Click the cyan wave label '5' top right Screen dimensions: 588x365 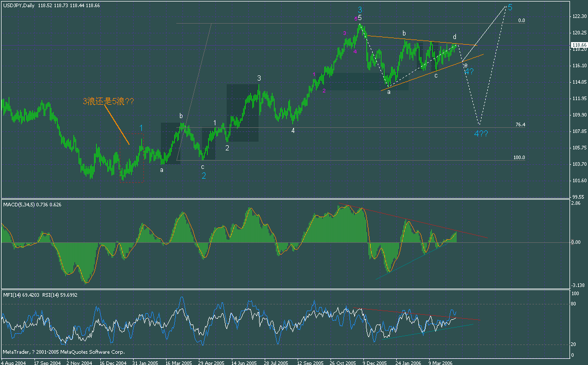[510, 7]
